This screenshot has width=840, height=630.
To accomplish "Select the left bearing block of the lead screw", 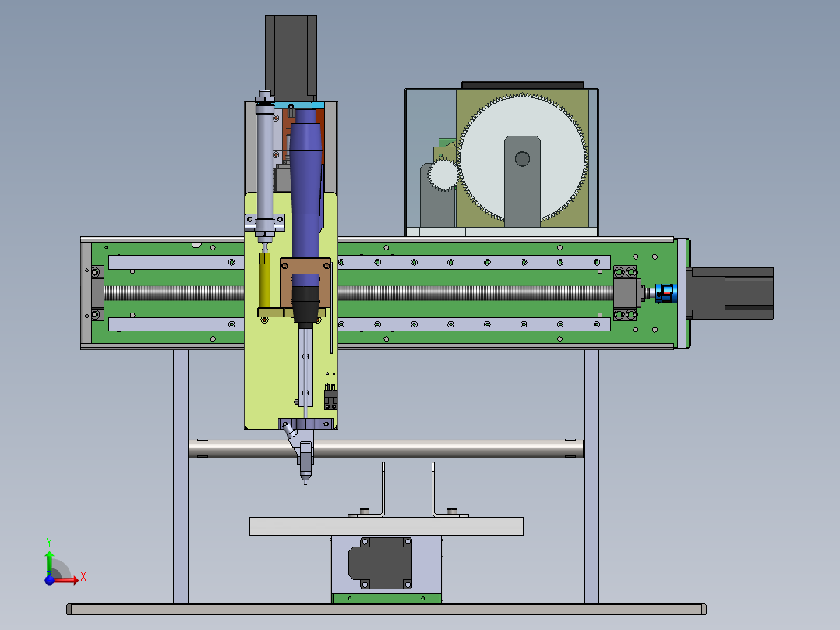I will pos(97,293).
